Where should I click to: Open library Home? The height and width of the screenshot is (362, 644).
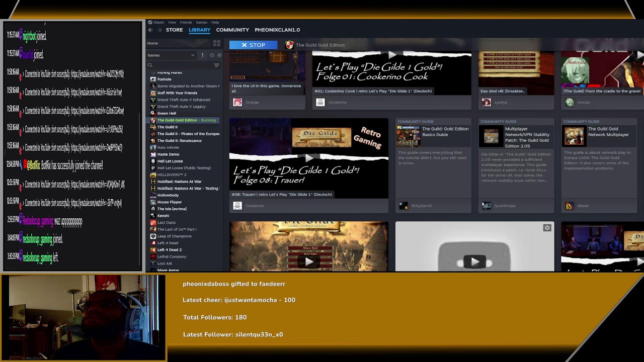(152, 43)
